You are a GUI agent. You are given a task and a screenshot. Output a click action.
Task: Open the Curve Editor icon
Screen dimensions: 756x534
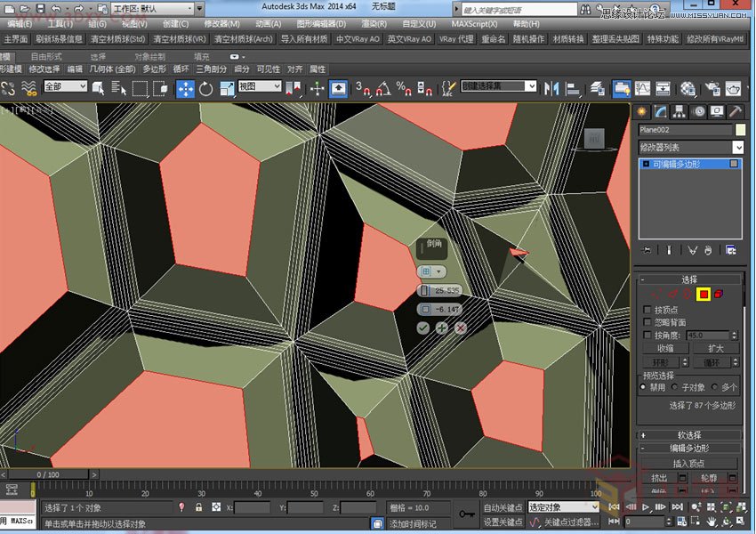click(x=642, y=89)
